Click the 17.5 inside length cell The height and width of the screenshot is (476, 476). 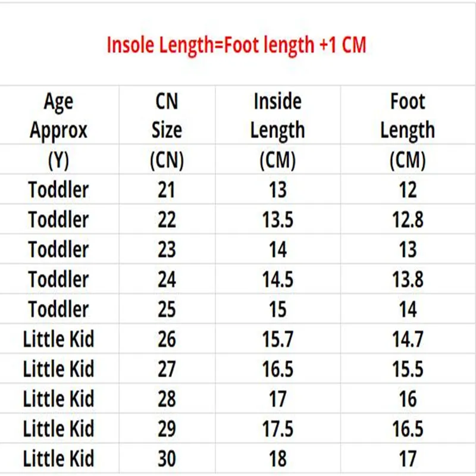[277, 428]
